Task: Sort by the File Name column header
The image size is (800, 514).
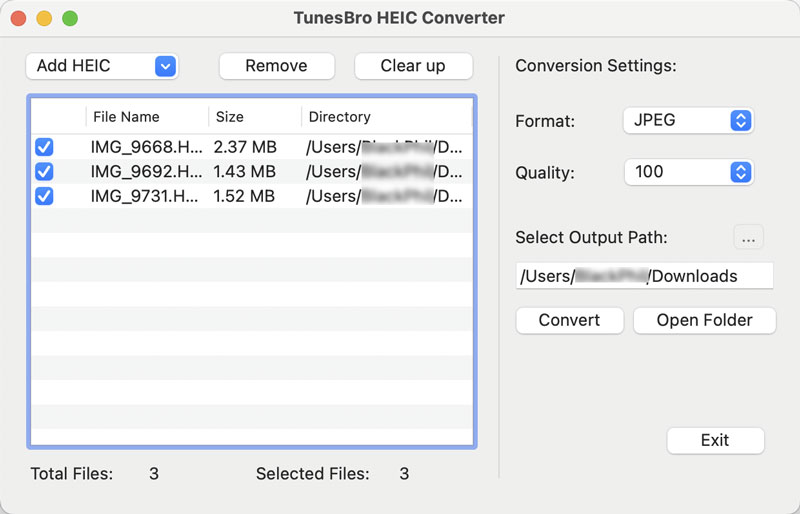Action: click(x=147, y=117)
